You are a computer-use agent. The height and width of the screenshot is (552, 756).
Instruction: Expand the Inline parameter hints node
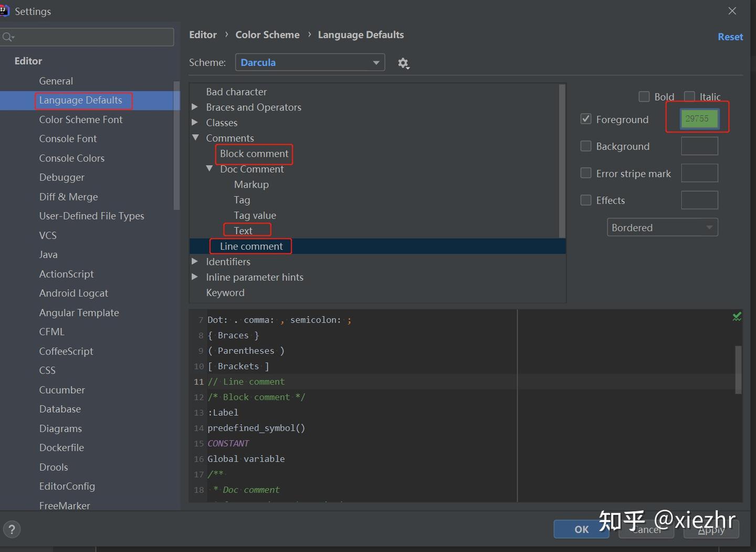click(195, 277)
